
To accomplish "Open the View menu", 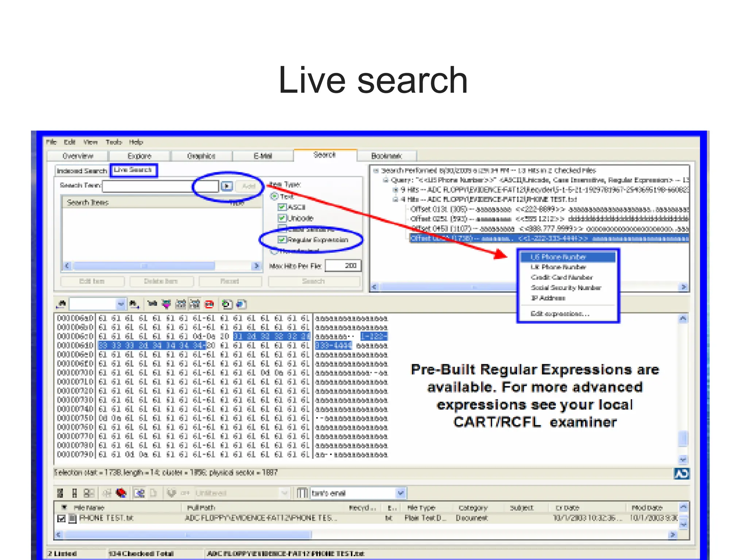I will (x=90, y=142).
